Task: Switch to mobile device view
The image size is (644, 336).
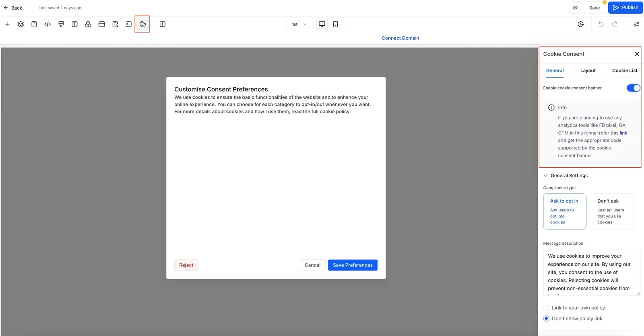Action: pos(335,24)
